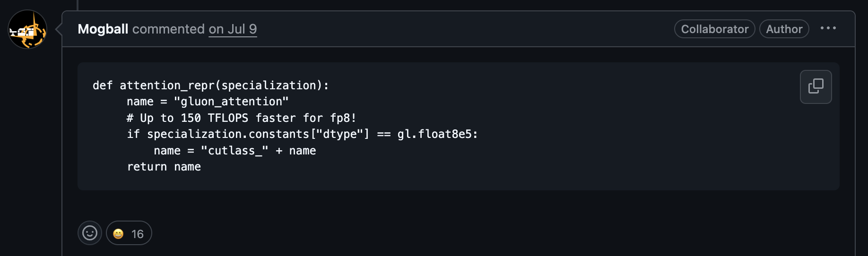
Task: Click the "return" keyword on the last line
Action: [147, 167]
